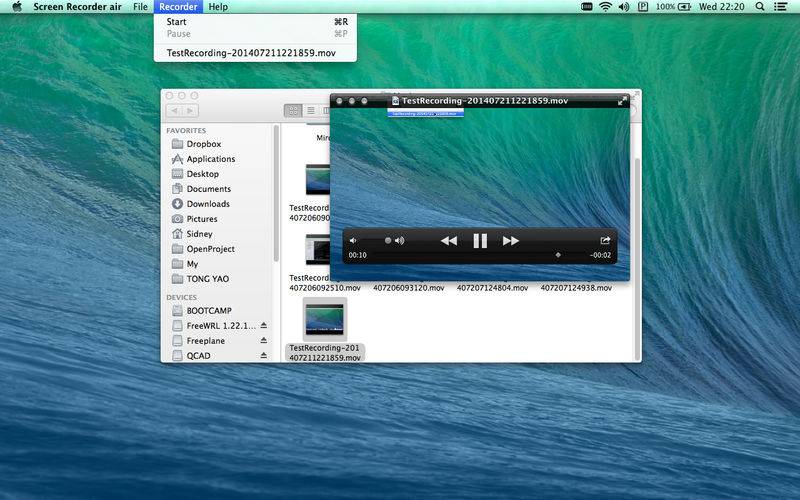Click the clock showing Wed 22:20
The height and width of the screenshot is (500, 800).
[x=721, y=7]
